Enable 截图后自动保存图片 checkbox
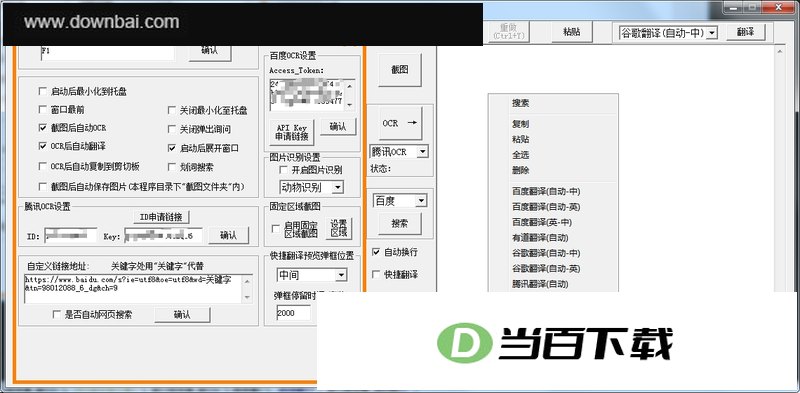The height and width of the screenshot is (393, 800). 42,187
